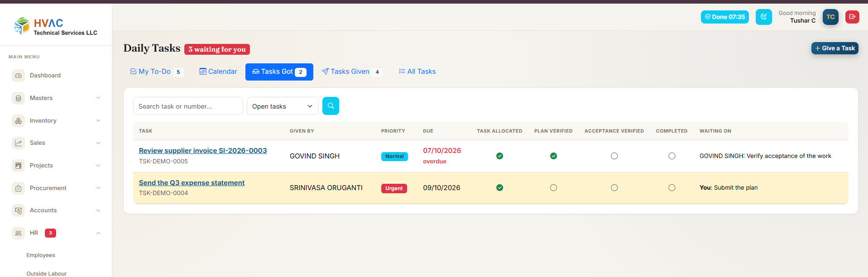The height and width of the screenshot is (277, 868).
Task: Expand the Accounts menu chevron
Action: tap(98, 210)
